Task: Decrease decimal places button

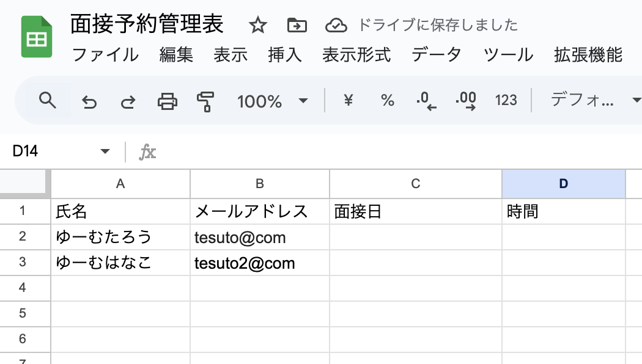Action: (426, 101)
